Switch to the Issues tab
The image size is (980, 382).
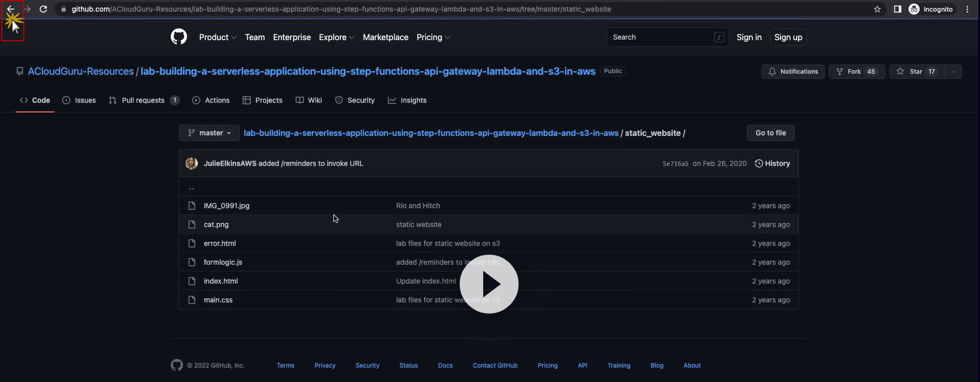[79, 100]
